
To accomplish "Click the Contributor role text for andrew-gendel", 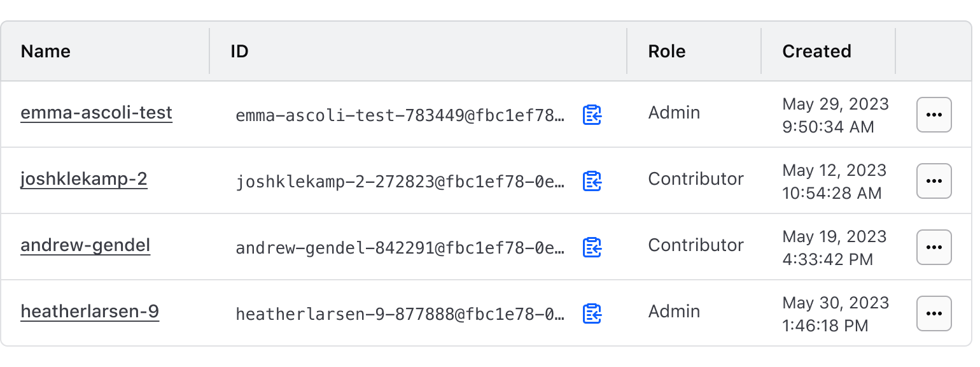I will 696,245.
